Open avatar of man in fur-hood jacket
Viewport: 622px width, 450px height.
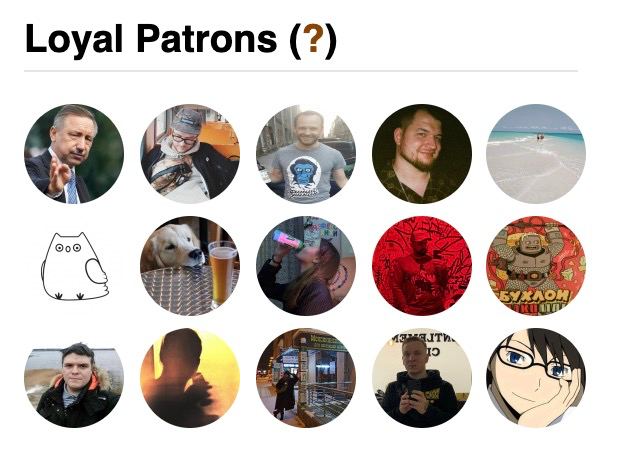(74, 378)
